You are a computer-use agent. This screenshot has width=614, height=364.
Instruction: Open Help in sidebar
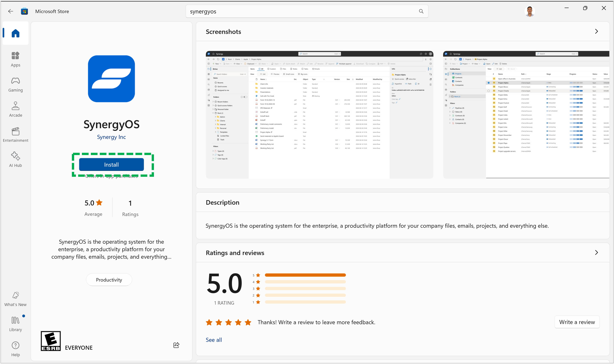click(x=15, y=349)
